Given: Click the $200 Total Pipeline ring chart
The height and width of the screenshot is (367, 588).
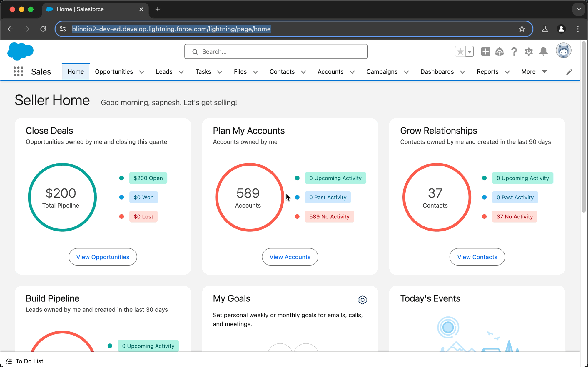Looking at the screenshot, I should (x=62, y=197).
